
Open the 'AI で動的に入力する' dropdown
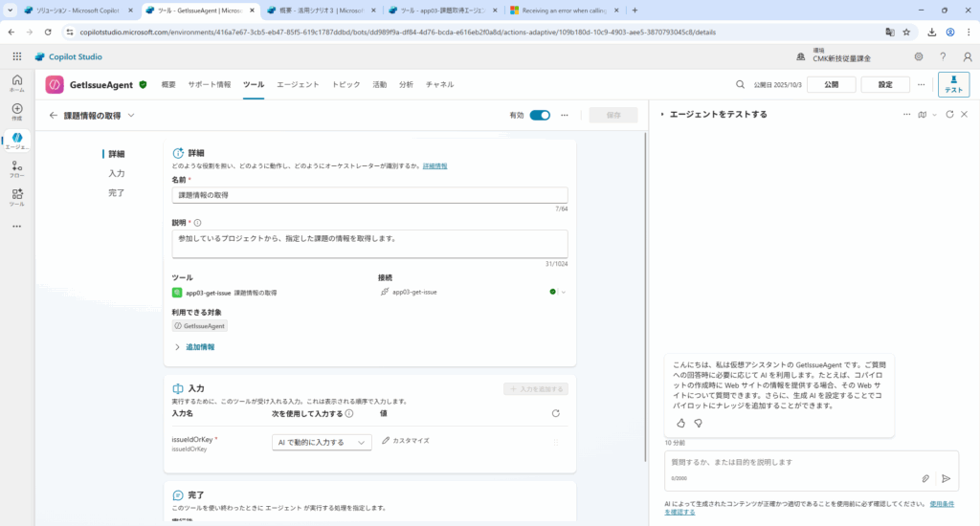(321, 442)
